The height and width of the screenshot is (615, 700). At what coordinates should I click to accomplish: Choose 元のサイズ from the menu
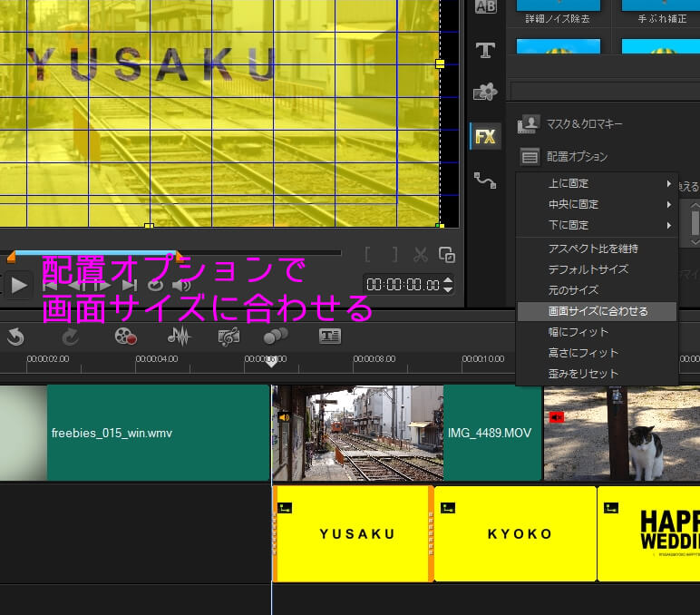pos(597,290)
